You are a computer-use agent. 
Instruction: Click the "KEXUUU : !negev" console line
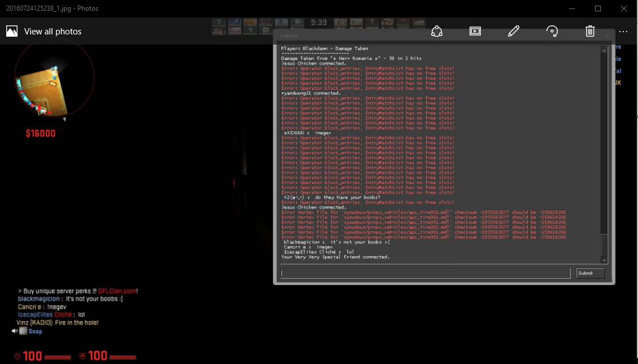coord(307,133)
